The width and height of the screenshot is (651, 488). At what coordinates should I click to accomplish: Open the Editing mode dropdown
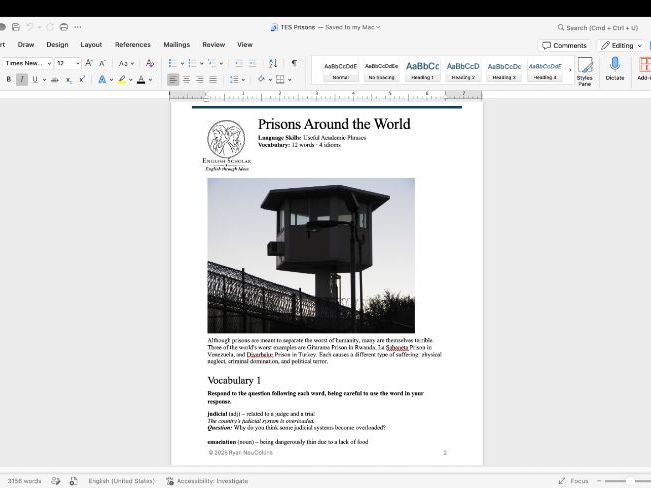(621, 45)
